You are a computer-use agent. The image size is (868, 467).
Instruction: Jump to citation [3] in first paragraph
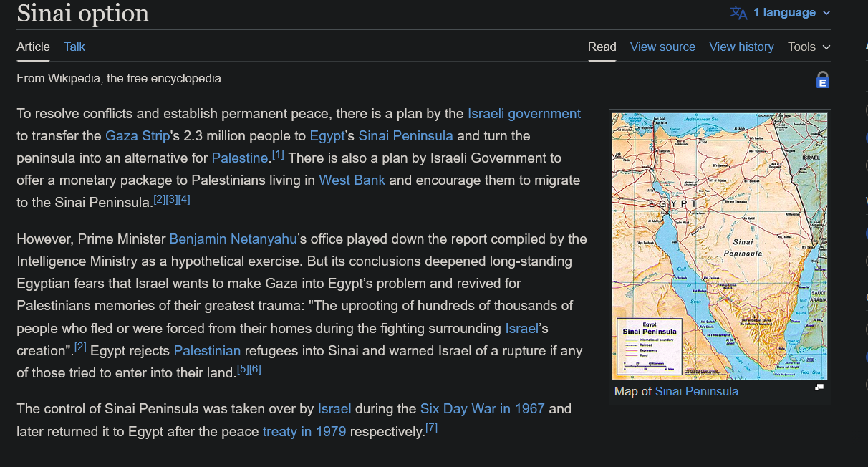click(x=172, y=198)
